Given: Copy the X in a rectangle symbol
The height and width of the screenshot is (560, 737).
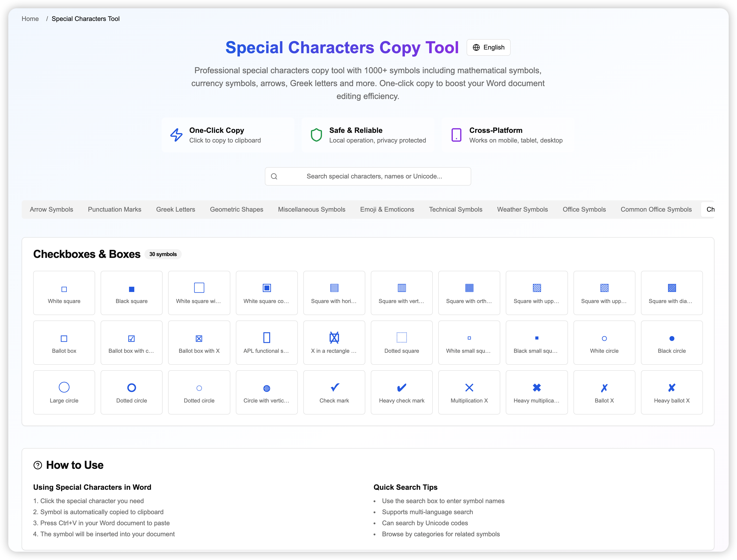Looking at the screenshot, I should pyautogui.click(x=334, y=342).
